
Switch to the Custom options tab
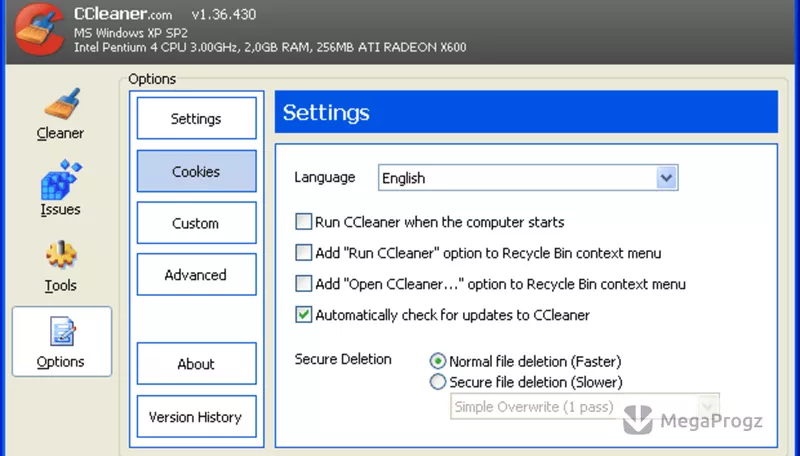point(196,223)
